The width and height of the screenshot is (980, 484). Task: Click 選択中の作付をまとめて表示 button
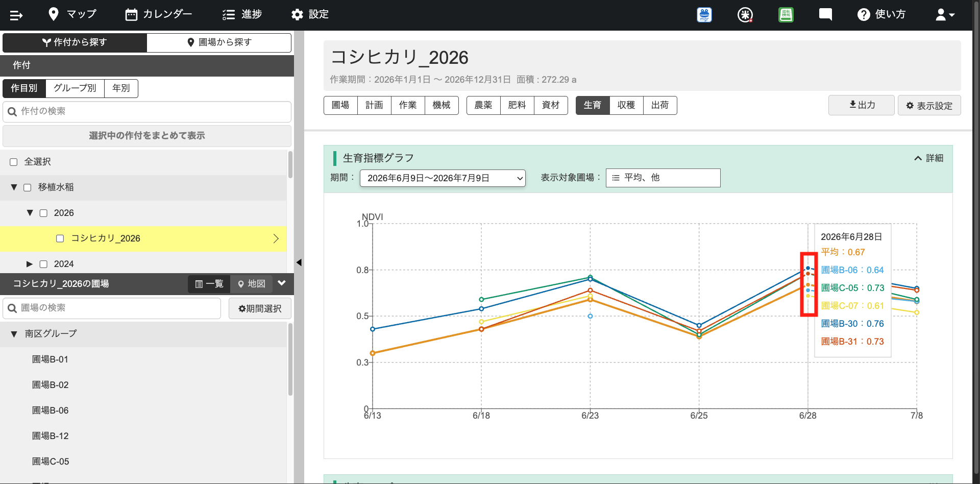click(x=147, y=136)
